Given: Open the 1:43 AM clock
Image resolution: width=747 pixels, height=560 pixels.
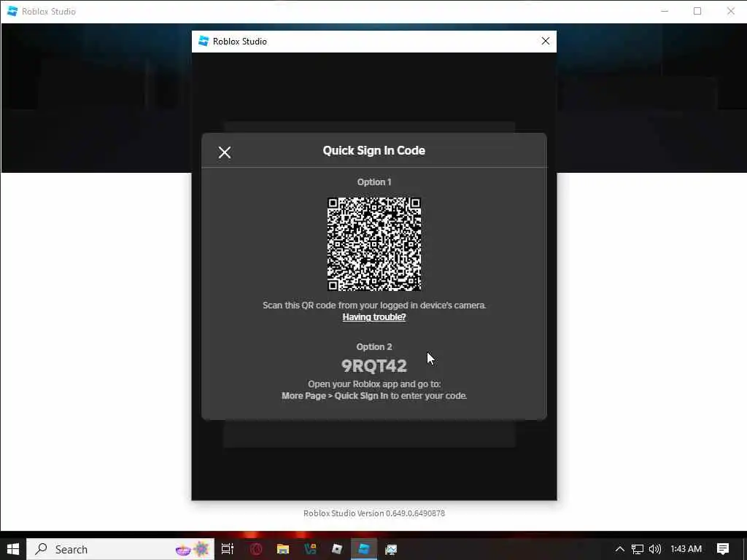Looking at the screenshot, I should click(686, 549).
